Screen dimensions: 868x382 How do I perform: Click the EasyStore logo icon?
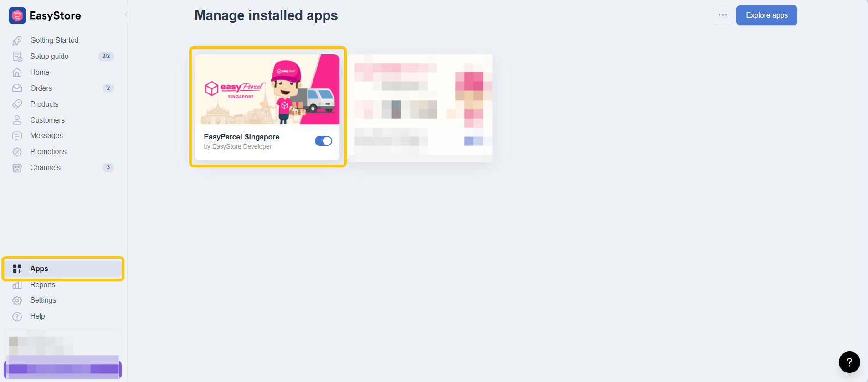point(17,15)
